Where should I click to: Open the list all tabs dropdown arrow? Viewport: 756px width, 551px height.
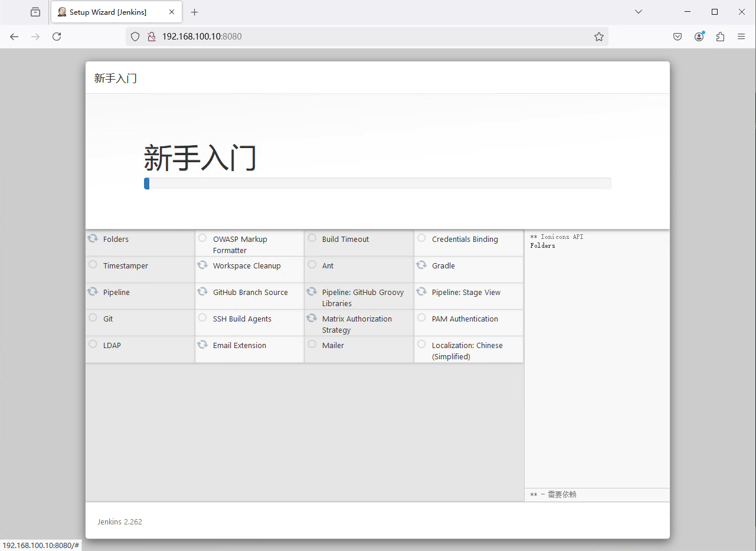coord(638,12)
